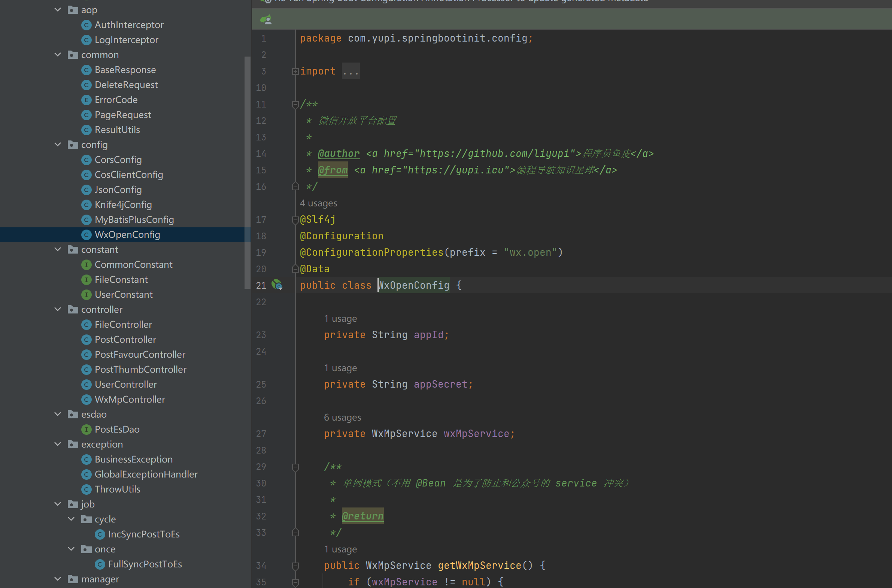Select the WxMpController file in tree
The height and width of the screenshot is (588, 892).
[130, 399]
